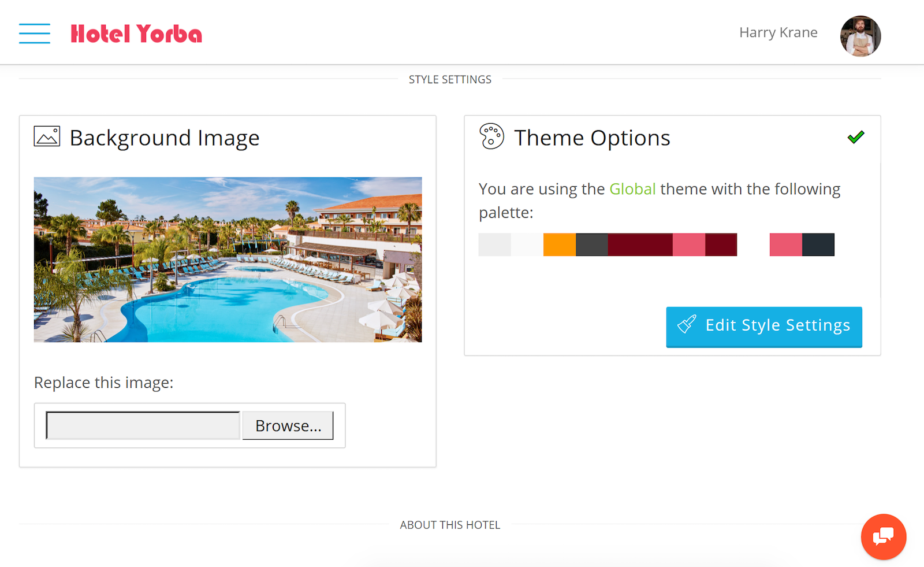This screenshot has height=567, width=924.
Task: Click the green checkmark in Theme Options
Action: 855,137
